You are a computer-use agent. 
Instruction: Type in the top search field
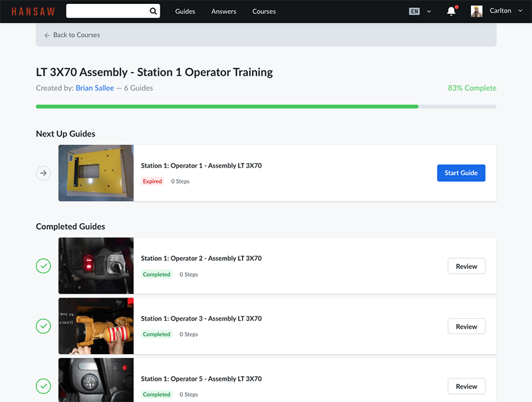click(x=106, y=11)
